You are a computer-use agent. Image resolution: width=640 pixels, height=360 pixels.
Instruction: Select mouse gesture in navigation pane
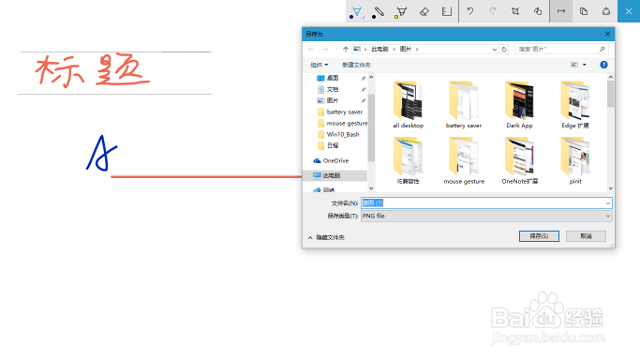pos(347,123)
